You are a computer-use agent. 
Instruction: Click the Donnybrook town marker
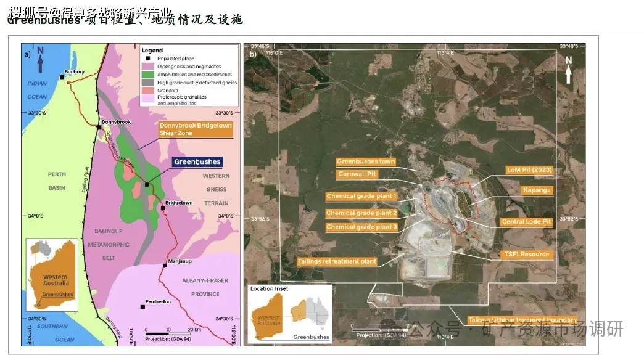click(x=99, y=127)
